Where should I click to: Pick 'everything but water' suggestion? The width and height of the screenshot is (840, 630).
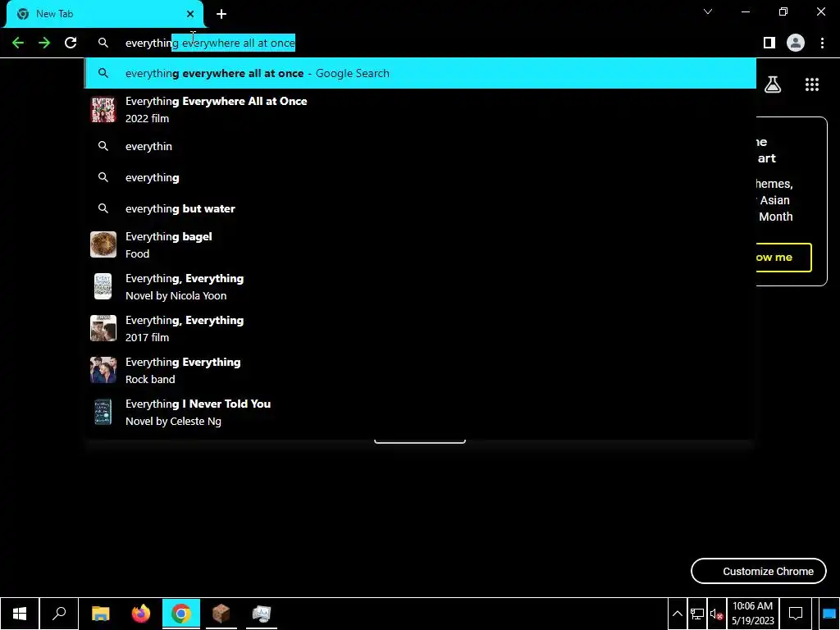tap(420, 208)
